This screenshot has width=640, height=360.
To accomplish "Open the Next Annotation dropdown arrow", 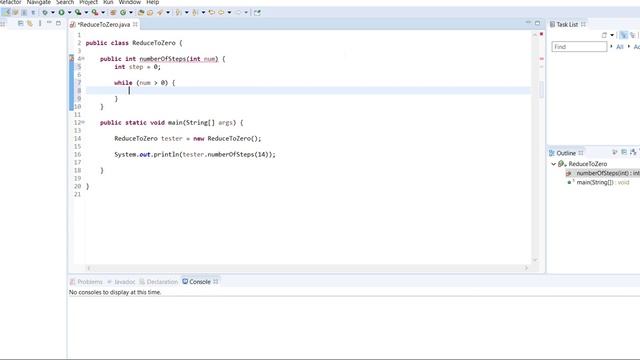I will point(187,12).
